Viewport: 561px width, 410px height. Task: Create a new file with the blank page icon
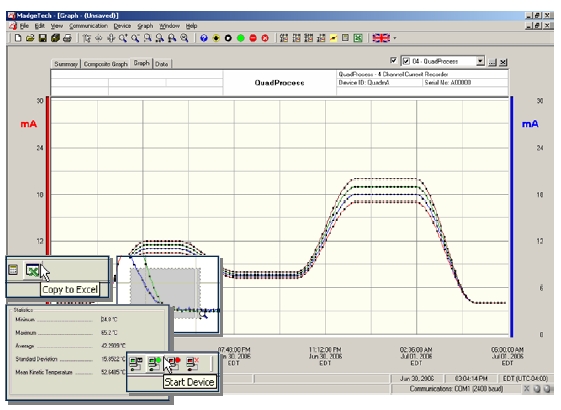(18, 38)
